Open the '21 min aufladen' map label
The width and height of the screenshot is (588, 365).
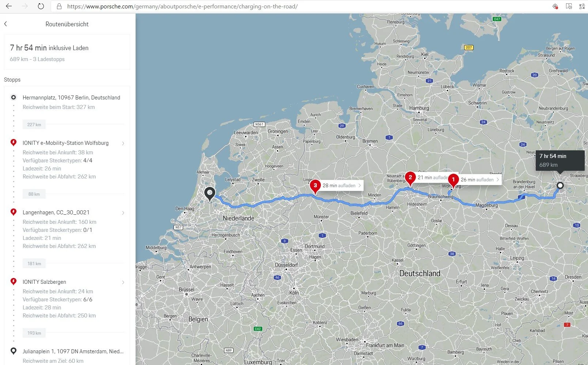(432, 177)
